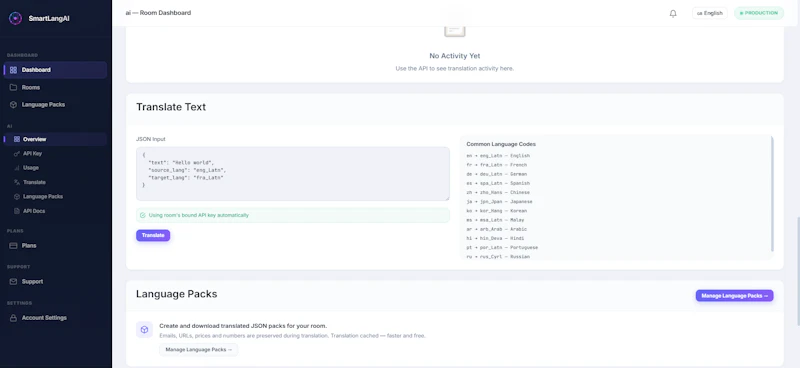
Task: Click the 'en → eng_Latn — English' row
Action: [x=498, y=156]
